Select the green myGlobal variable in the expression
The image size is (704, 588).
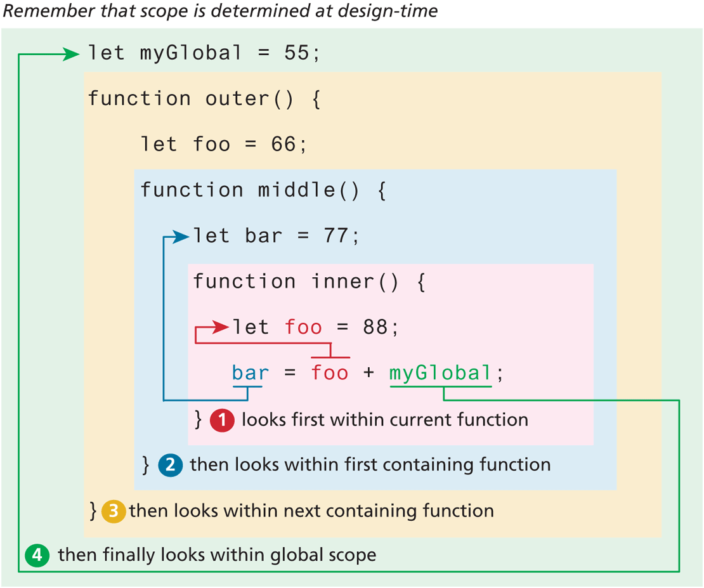[440, 373]
